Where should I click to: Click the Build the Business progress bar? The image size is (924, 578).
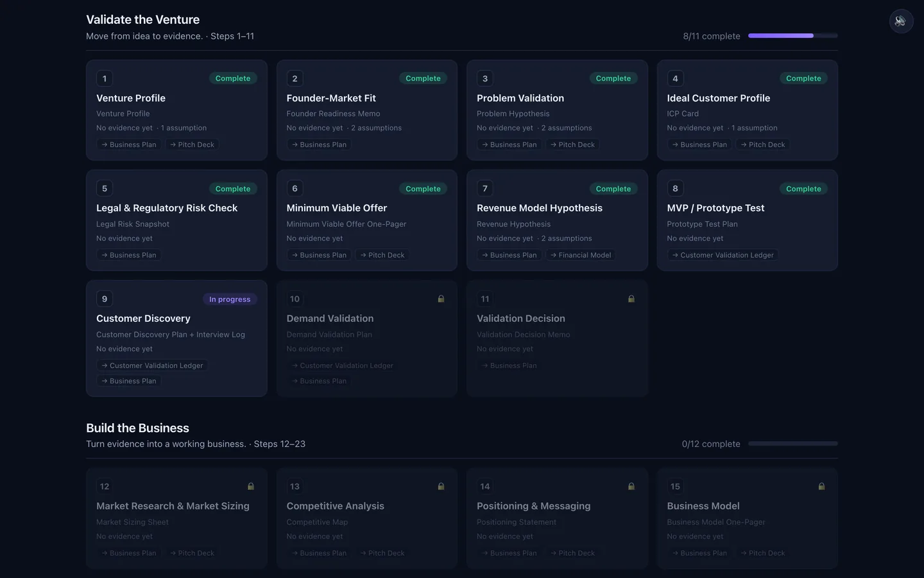[x=793, y=444]
